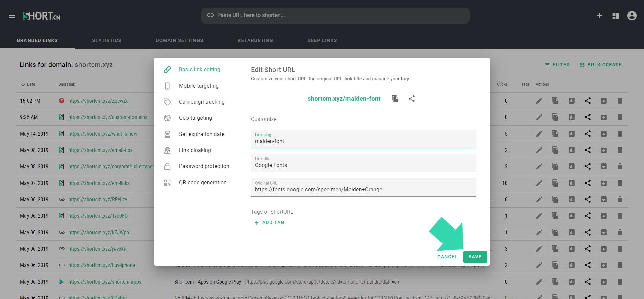Go to the Domain Settings tab
Image resolution: width=644 pixels, height=299 pixels.
tap(179, 40)
